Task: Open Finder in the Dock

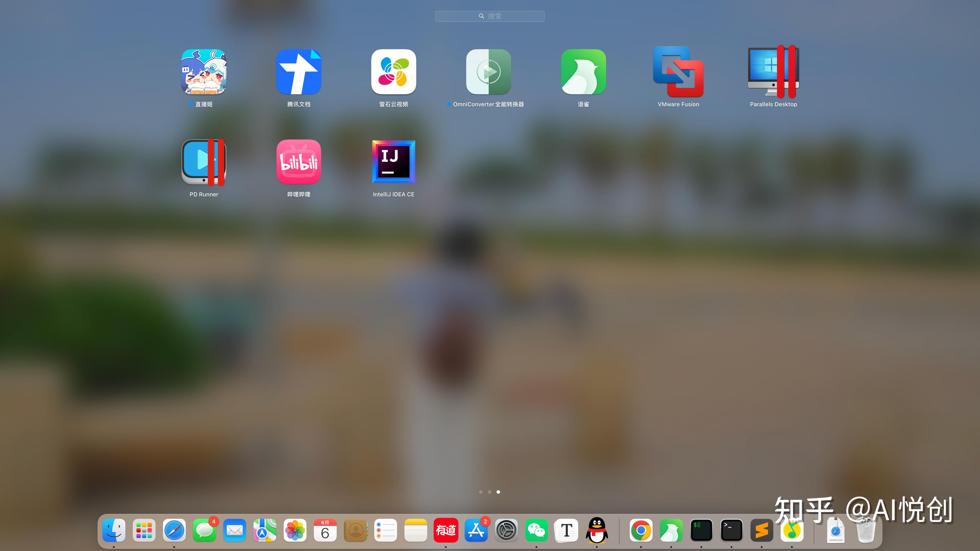Action: [x=114, y=530]
